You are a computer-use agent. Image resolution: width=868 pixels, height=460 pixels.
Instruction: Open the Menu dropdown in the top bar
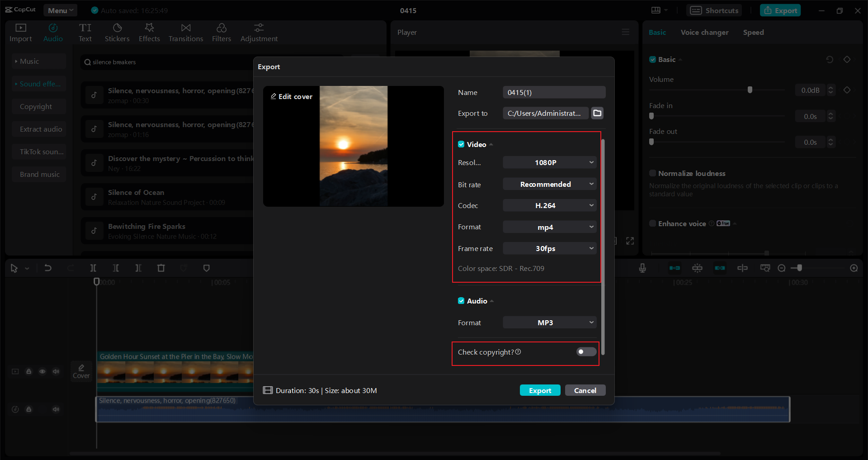click(x=60, y=10)
